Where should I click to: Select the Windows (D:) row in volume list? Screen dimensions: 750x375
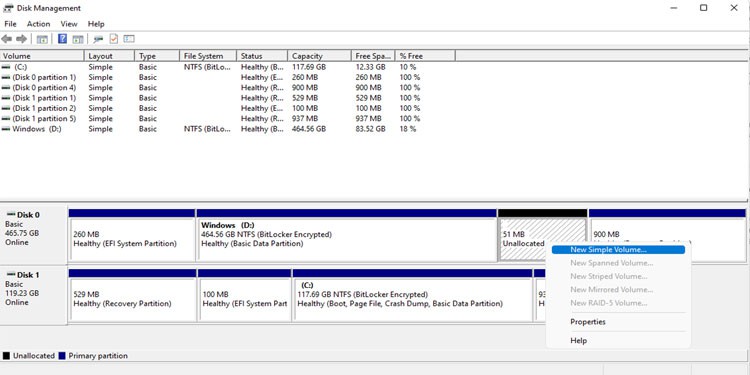coord(210,129)
